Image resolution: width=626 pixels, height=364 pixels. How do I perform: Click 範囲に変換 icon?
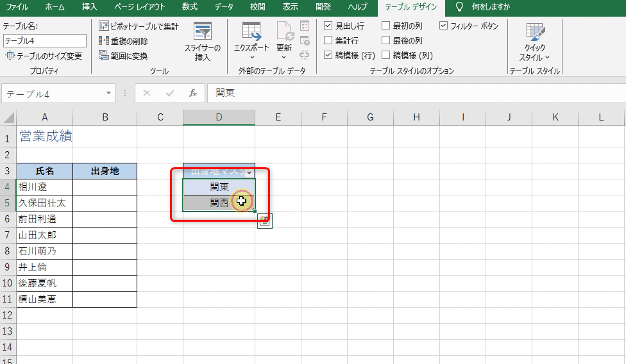point(104,56)
